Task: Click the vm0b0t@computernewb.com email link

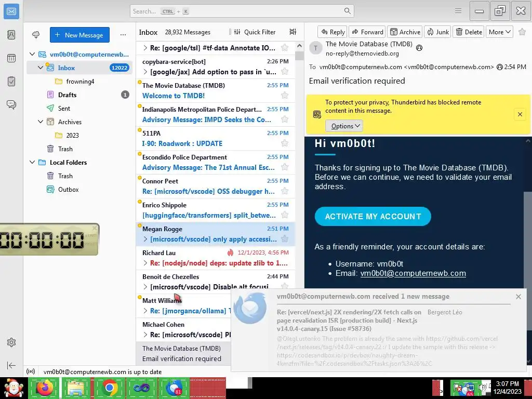Action: pos(413,273)
